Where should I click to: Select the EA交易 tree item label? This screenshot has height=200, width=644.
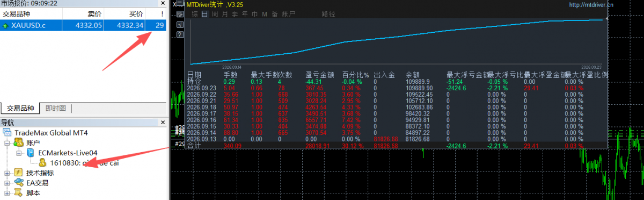pyautogui.click(x=37, y=183)
